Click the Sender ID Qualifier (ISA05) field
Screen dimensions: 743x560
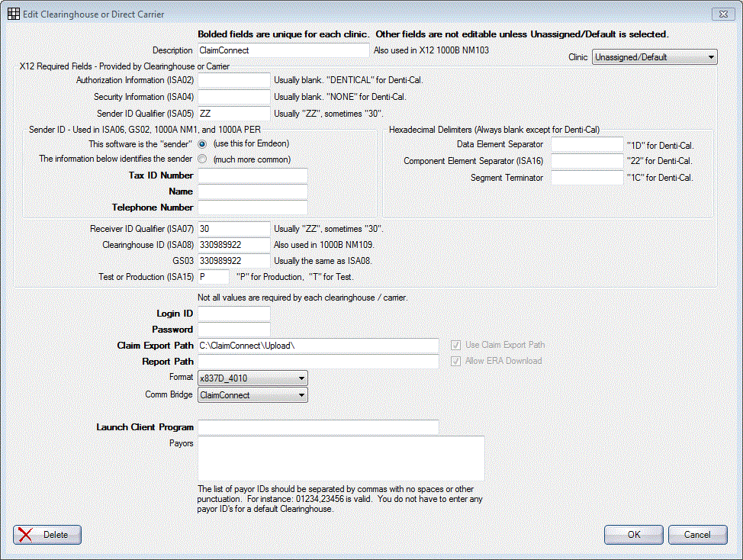[x=234, y=113]
